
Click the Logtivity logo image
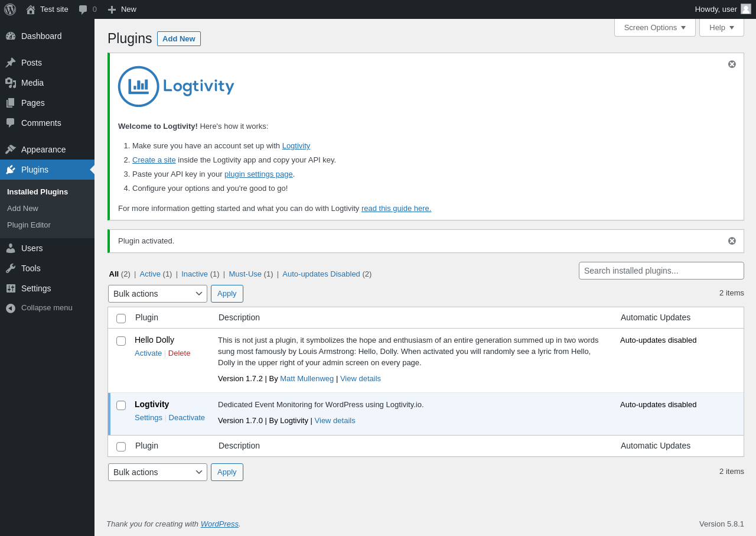click(177, 86)
